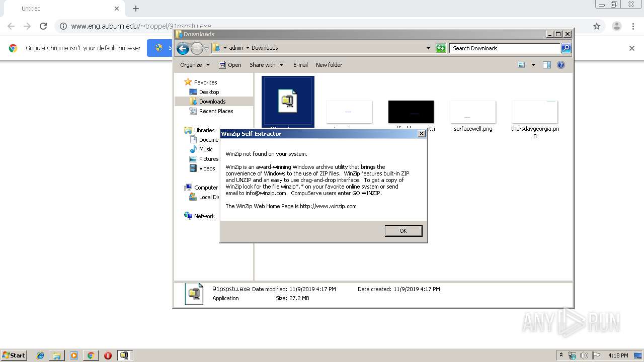Open the Share with menu

pos(267,65)
